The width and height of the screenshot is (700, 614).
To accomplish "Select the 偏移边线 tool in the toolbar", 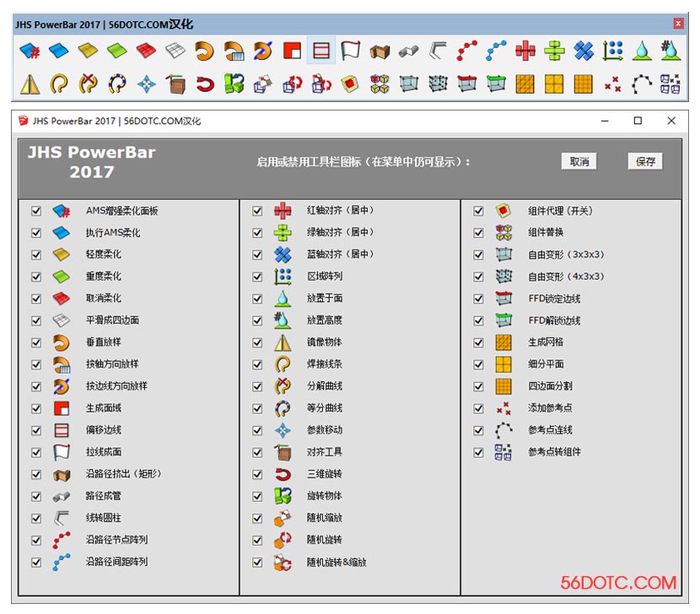I will pos(321,51).
